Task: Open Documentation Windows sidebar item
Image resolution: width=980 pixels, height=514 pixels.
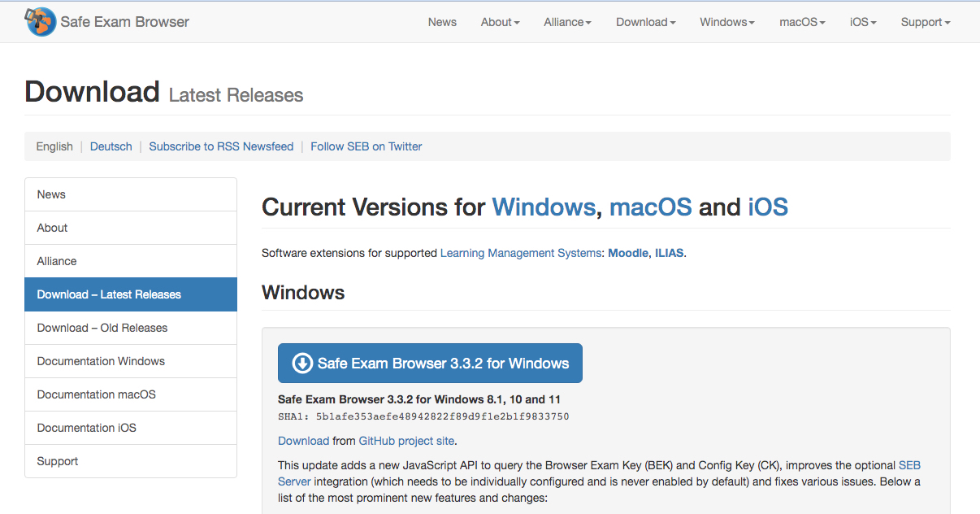Action: [101, 361]
